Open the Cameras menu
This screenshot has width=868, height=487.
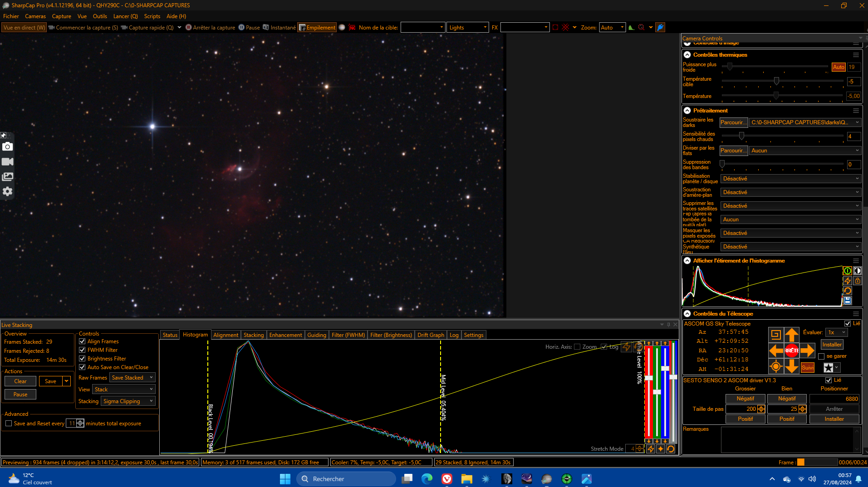click(35, 16)
